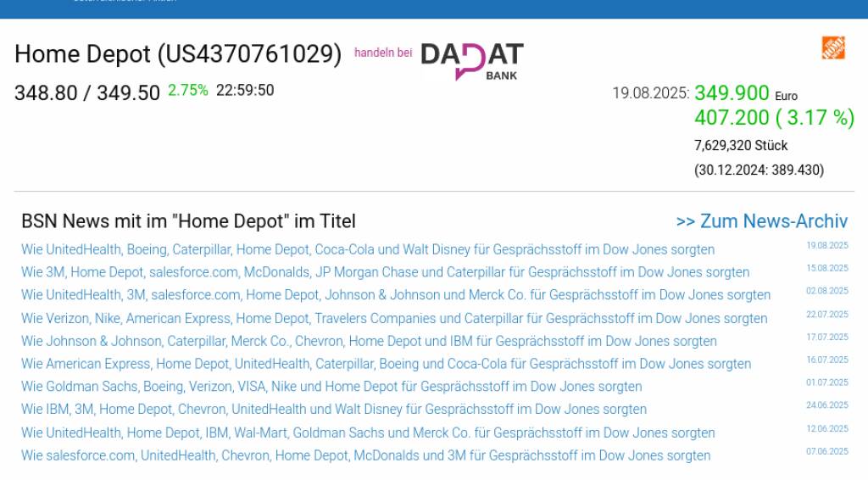Open news starting 'Wie Verizon, Nike, American Express'
The height and width of the screenshot is (480, 868).
click(x=394, y=318)
